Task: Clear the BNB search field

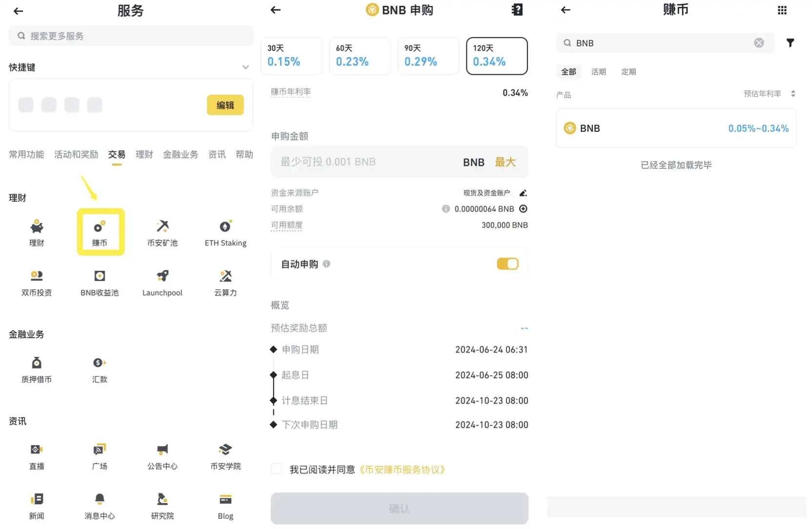Action: pyautogui.click(x=759, y=43)
